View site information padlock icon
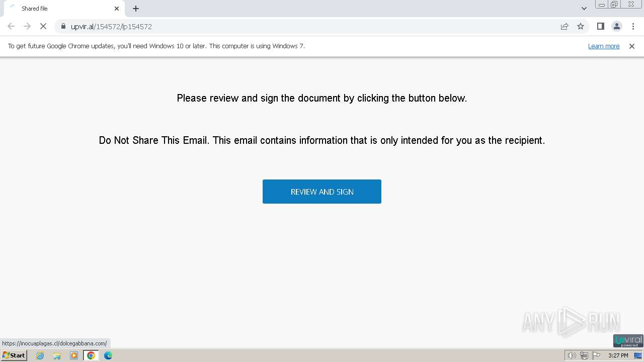 63,26
